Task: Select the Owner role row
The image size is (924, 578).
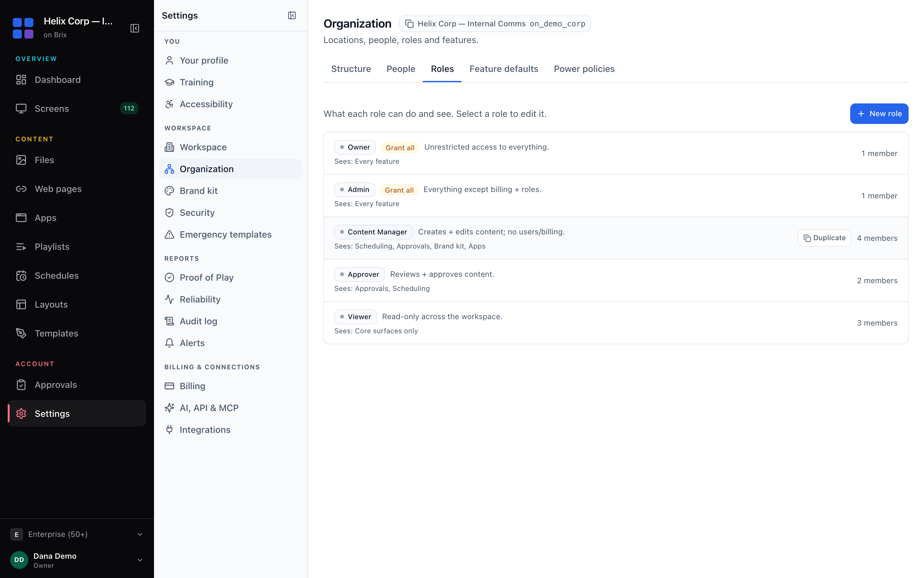Action: 615,153
